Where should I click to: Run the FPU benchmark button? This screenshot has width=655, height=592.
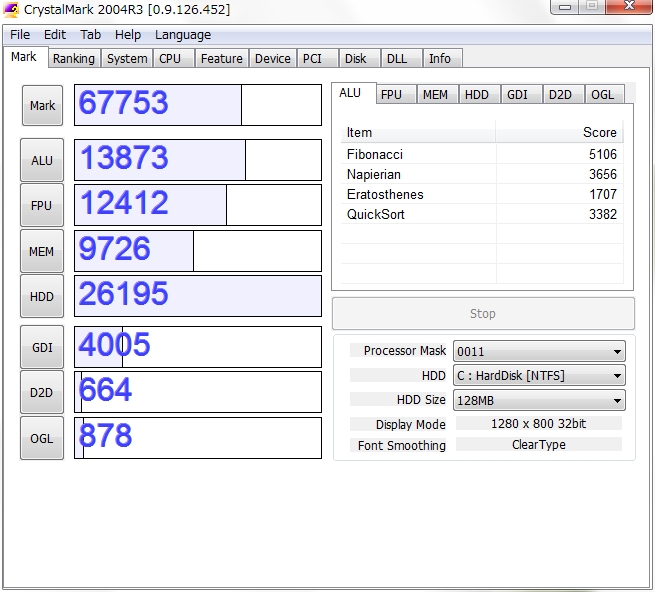coord(42,206)
